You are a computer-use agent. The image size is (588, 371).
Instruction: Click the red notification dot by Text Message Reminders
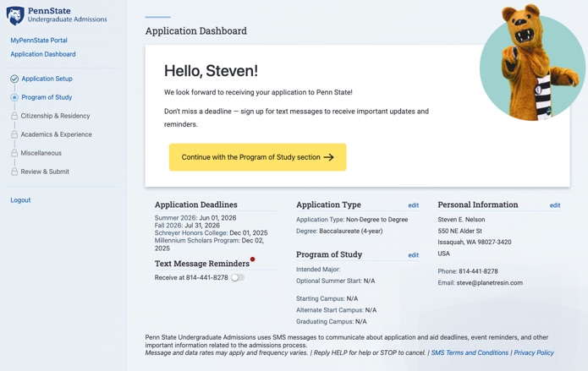coord(253,259)
